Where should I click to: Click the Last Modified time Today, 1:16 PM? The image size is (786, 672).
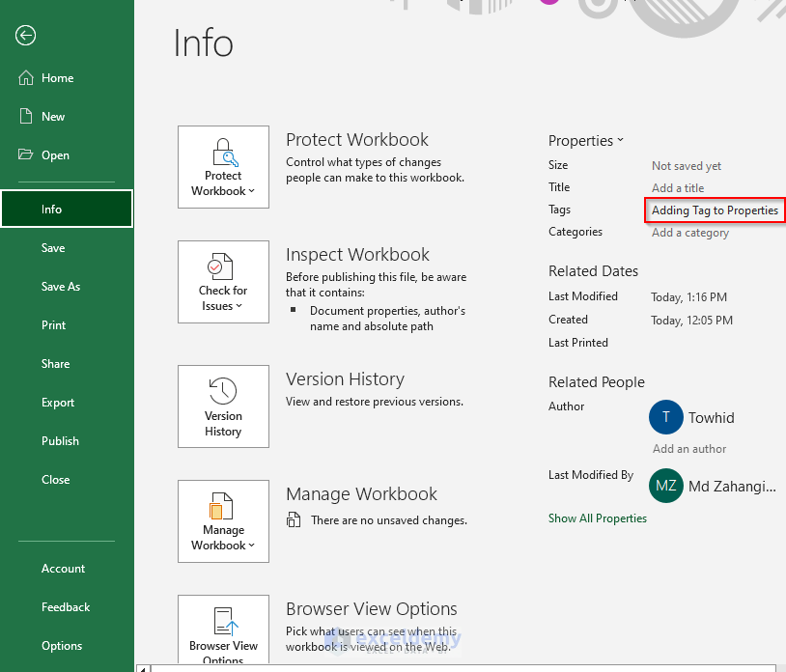click(x=688, y=297)
